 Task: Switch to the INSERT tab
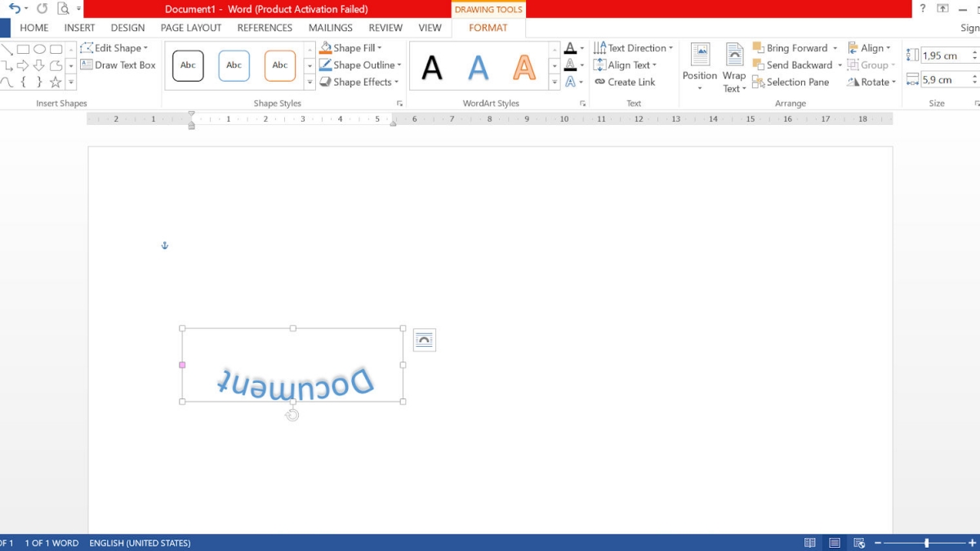pyautogui.click(x=80, y=28)
